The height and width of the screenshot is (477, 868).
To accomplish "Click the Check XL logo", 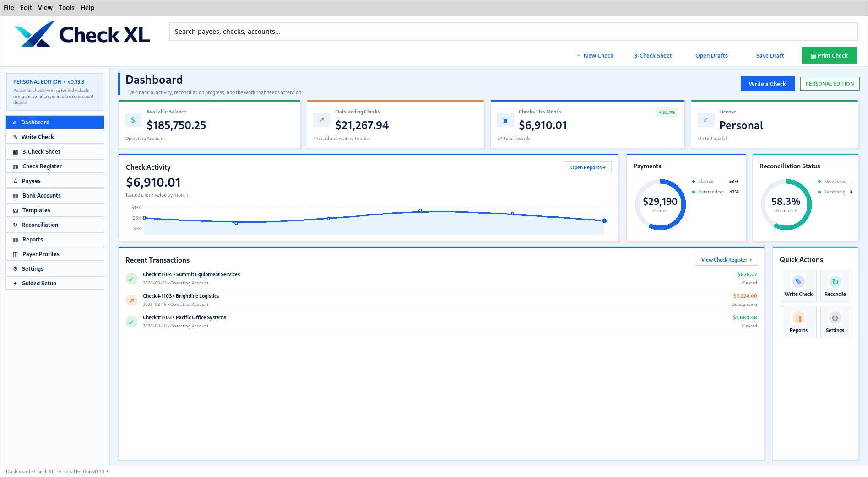I will coord(82,34).
